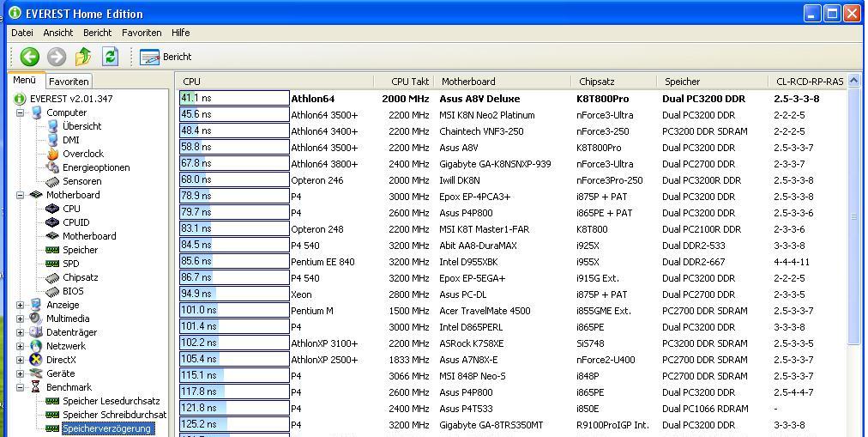Click the 41.1 ns latency bar
The image size is (868, 437).
point(234,98)
